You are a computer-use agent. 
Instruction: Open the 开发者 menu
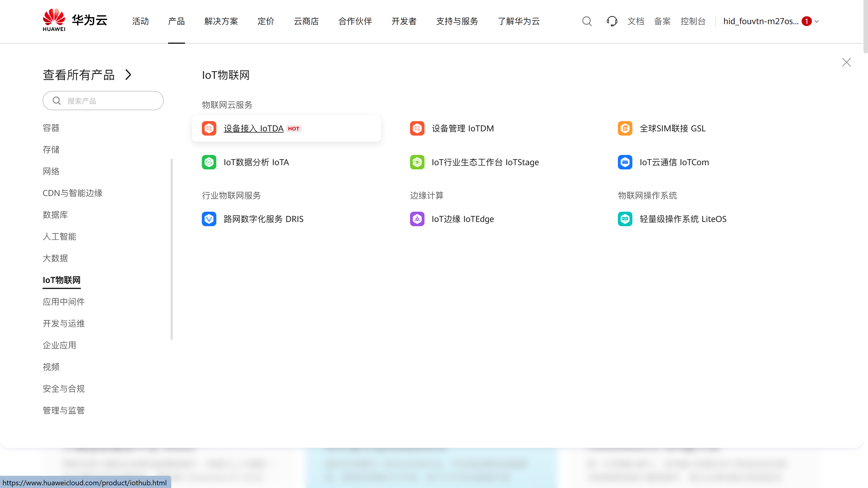(404, 21)
